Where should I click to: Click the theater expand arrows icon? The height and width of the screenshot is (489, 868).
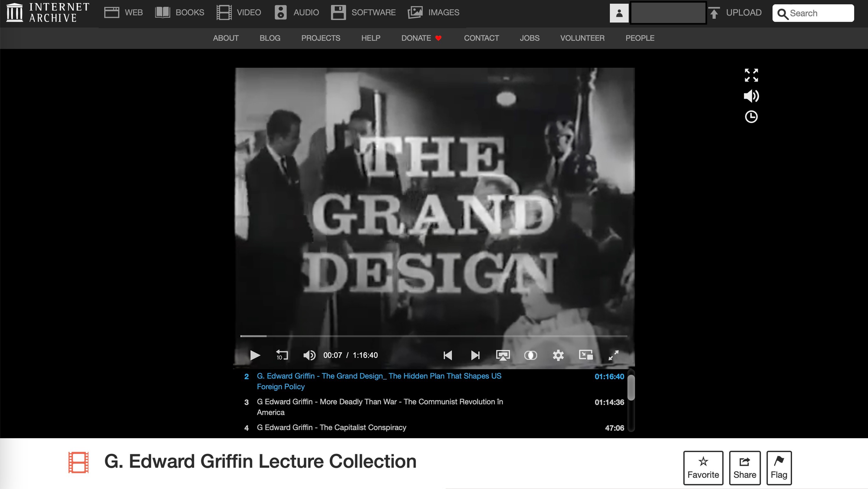click(751, 75)
